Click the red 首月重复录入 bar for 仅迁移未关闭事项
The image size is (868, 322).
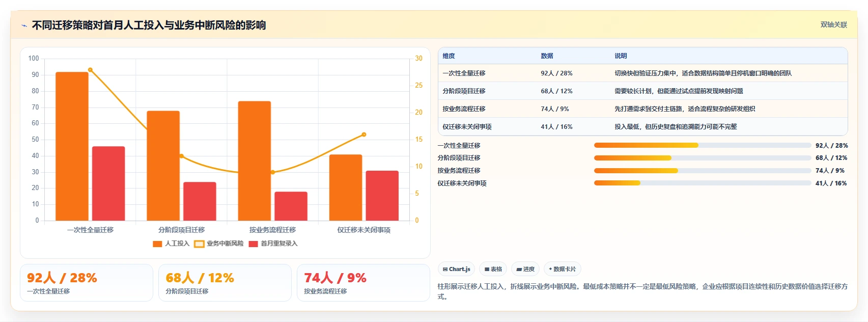[x=382, y=196]
